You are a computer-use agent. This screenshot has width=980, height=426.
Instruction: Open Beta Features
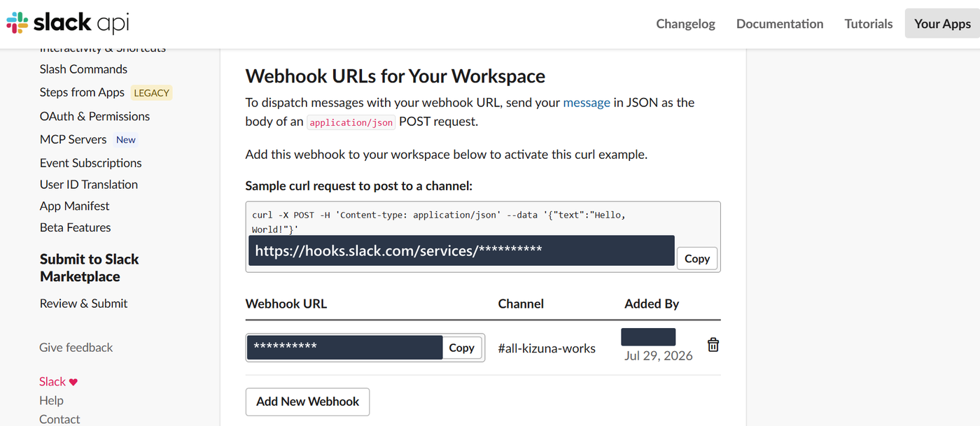[x=75, y=227]
